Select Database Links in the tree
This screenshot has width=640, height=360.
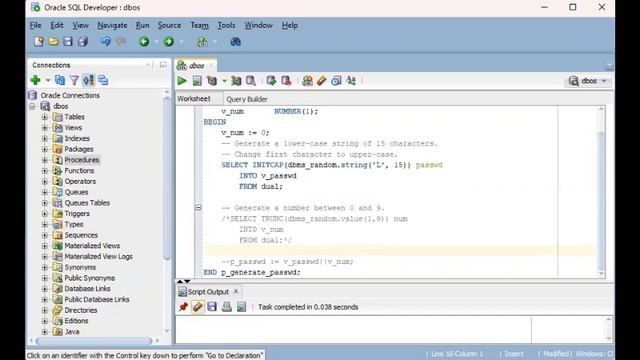[x=87, y=289]
